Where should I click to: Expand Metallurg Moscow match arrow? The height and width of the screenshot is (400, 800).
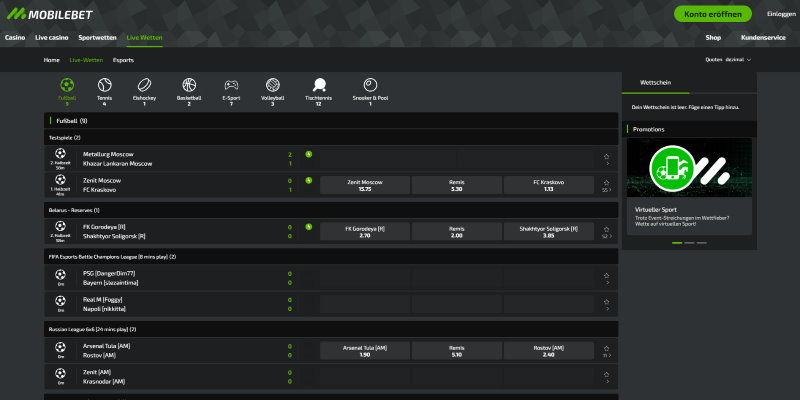pos(607,164)
